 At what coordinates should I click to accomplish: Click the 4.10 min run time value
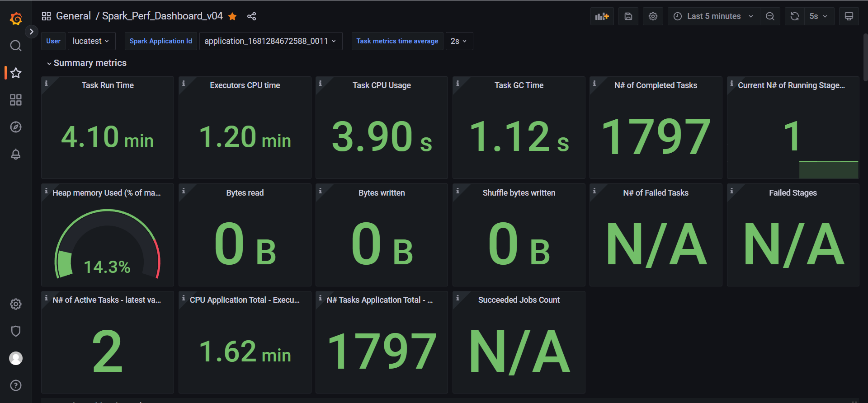108,137
